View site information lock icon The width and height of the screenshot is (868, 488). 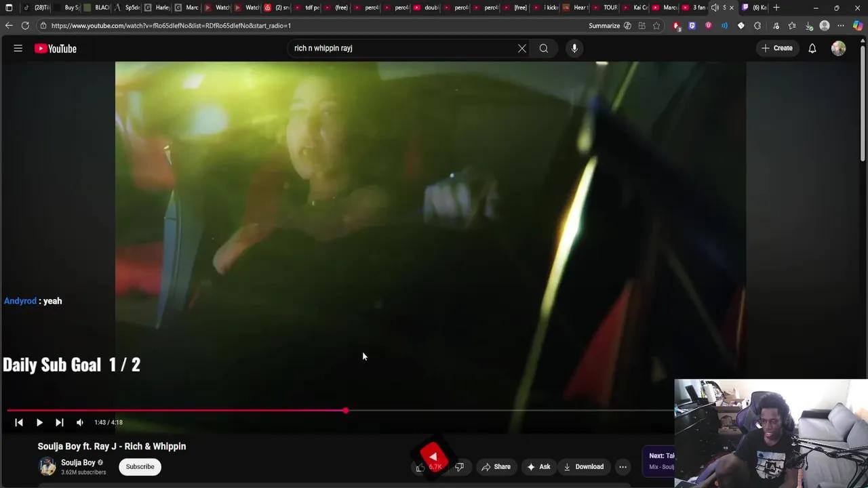pos(43,26)
